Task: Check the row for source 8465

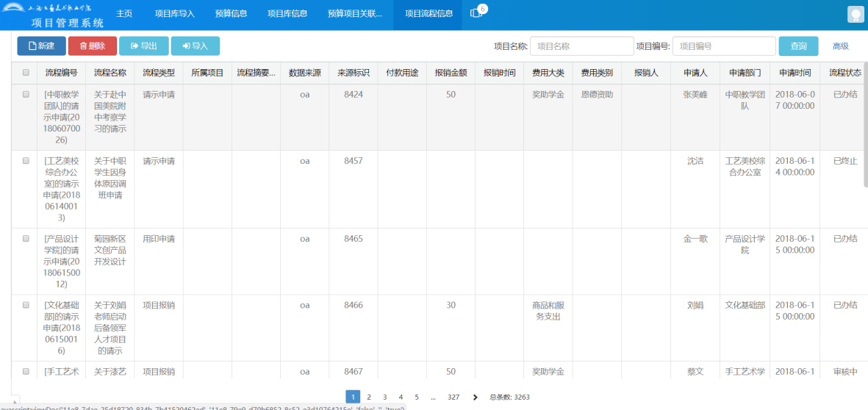Action: [26, 239]
